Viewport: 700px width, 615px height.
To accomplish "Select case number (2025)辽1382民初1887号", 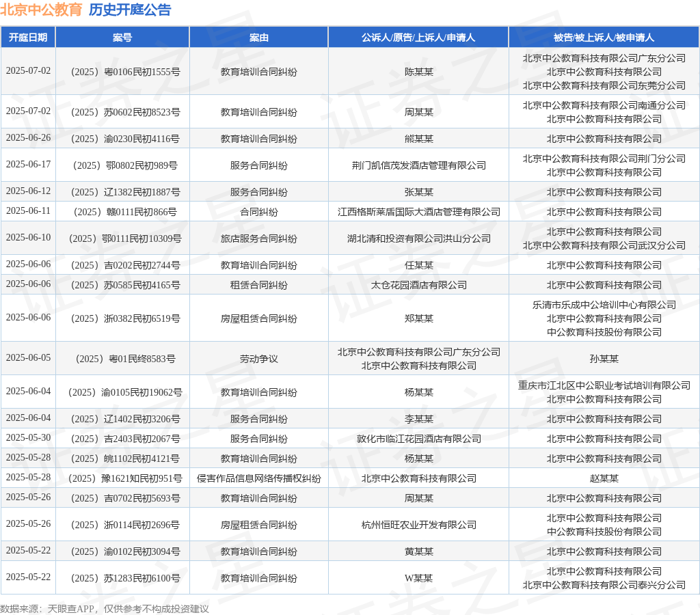I will (125, 192).
